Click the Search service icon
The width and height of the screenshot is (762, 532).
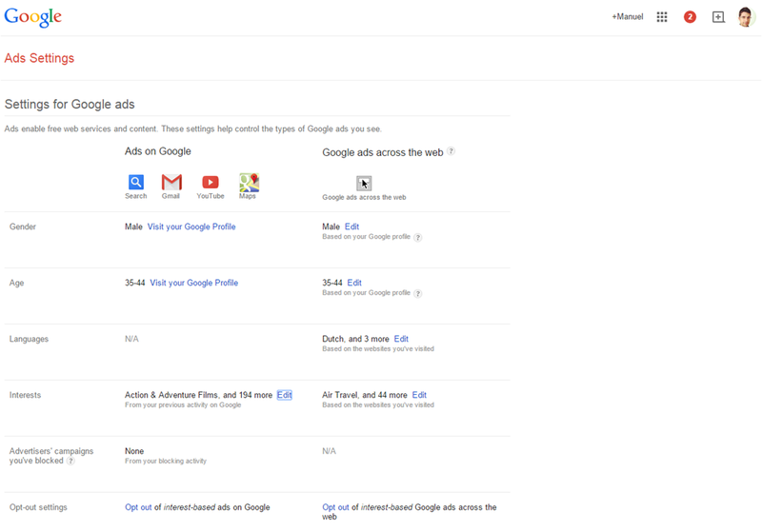point(136,182)
